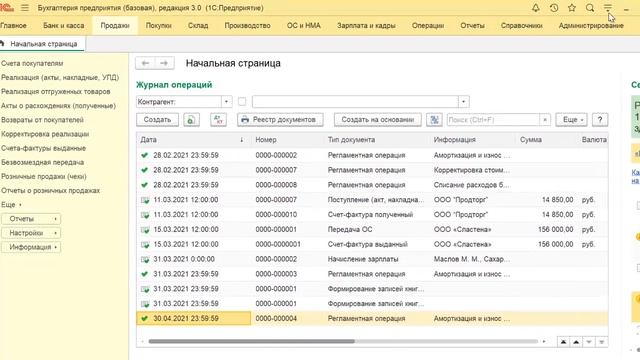Click the scrollbar right arrow of the journal
Image resolution: width=640 pixels, height=360 pixels.
544,342
